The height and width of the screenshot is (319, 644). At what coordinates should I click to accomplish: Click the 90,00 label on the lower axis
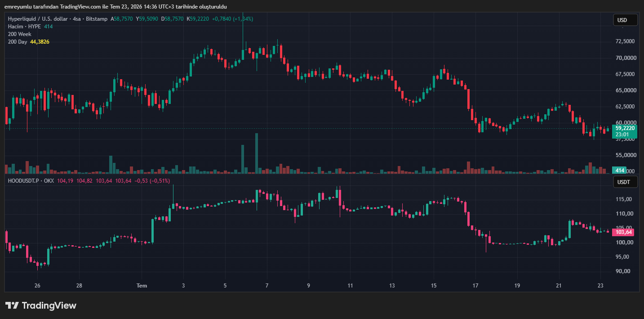click(x=624, y=271)
